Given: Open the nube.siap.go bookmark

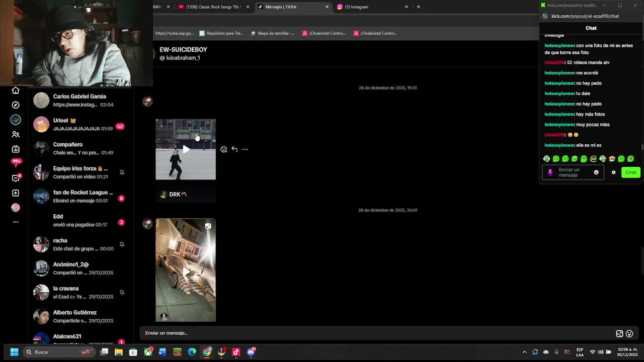Looking at the screenshot, I should [174, 33].
